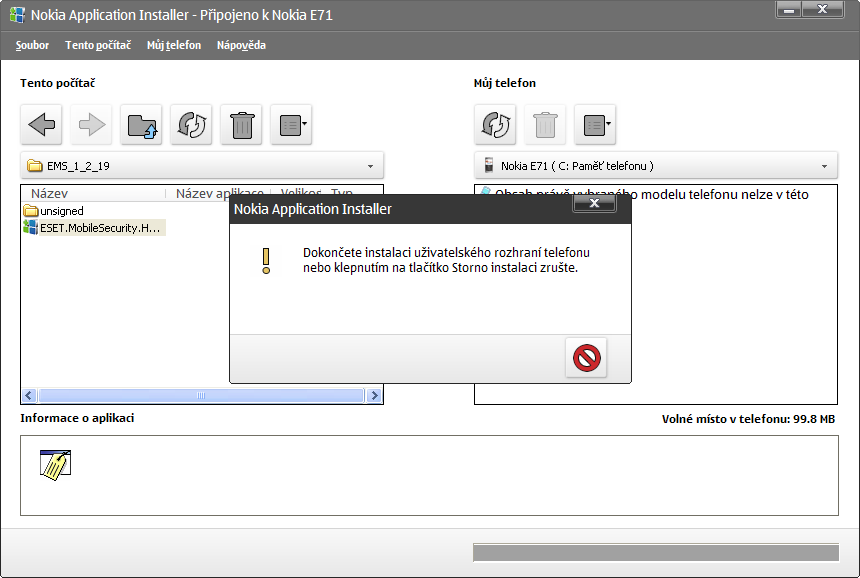860x578 pixels.
Task: Click the installation progress bar
Action: tap(656, 552)
